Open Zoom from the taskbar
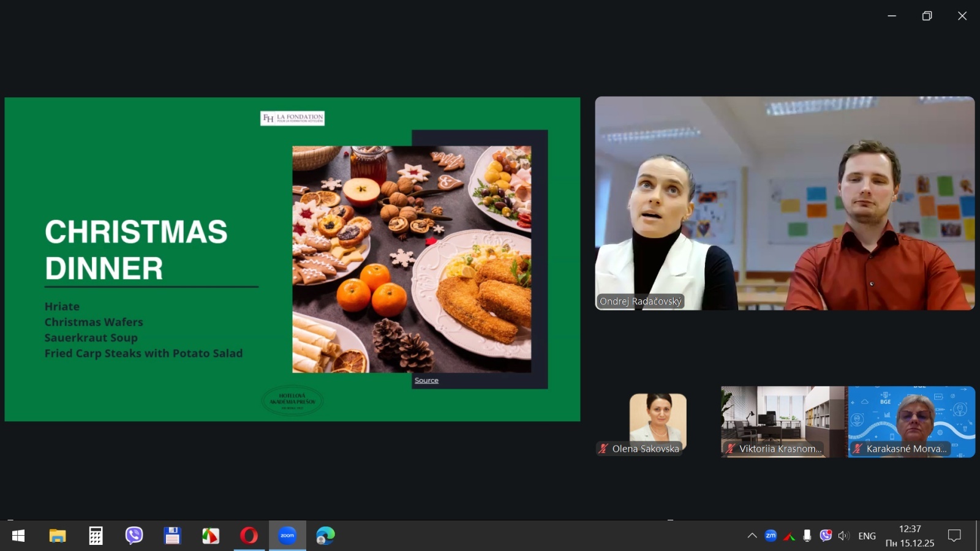Viewport: 980px width, 551px height. tap(287, 536)
